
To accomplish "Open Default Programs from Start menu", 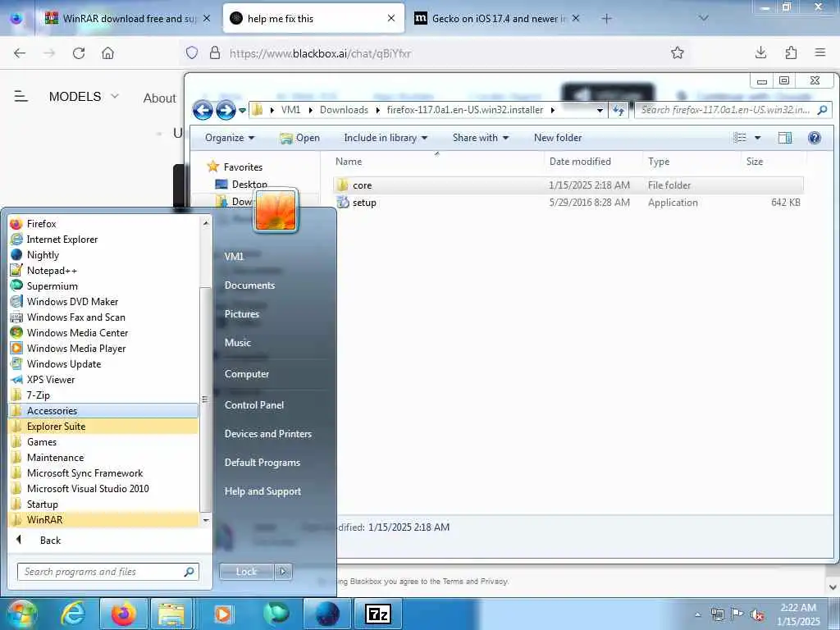I will pos(262,463).
